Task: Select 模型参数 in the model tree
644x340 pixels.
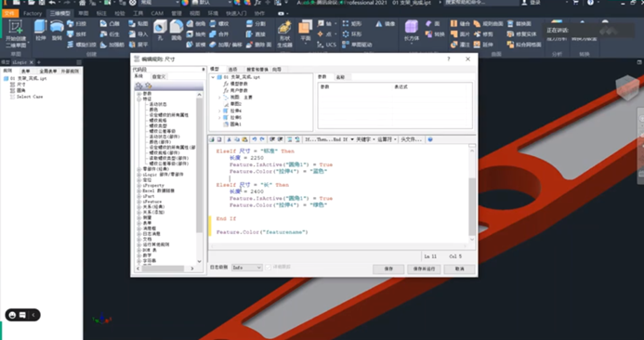Action: click(x=238, y=84)
